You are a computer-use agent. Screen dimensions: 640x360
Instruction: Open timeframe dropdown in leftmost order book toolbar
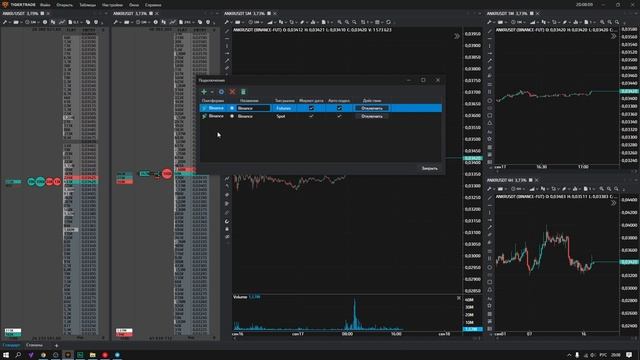coord(32,22)
